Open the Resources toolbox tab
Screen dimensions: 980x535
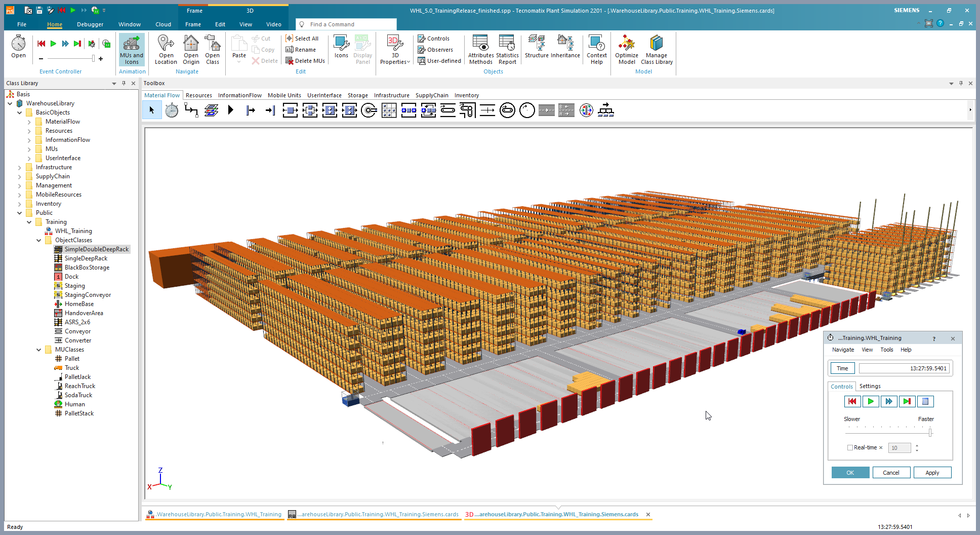(199, 95)
